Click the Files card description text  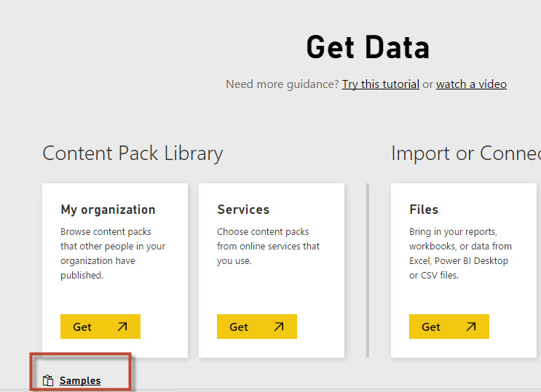tap(459, 254)
